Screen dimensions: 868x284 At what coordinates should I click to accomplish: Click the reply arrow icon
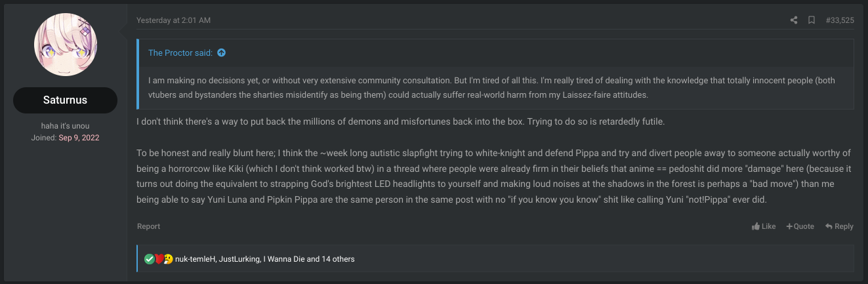(x=829, y=226)
